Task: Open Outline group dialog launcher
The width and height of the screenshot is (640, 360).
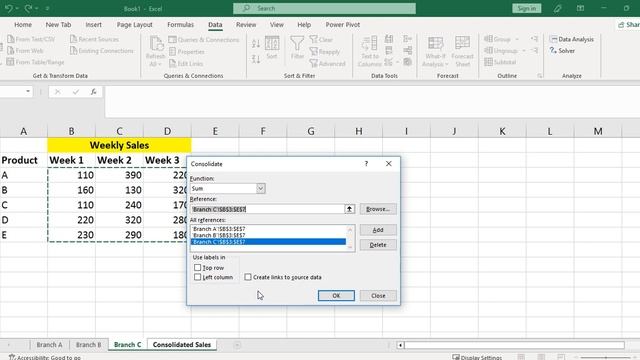Action: point(540,76)
